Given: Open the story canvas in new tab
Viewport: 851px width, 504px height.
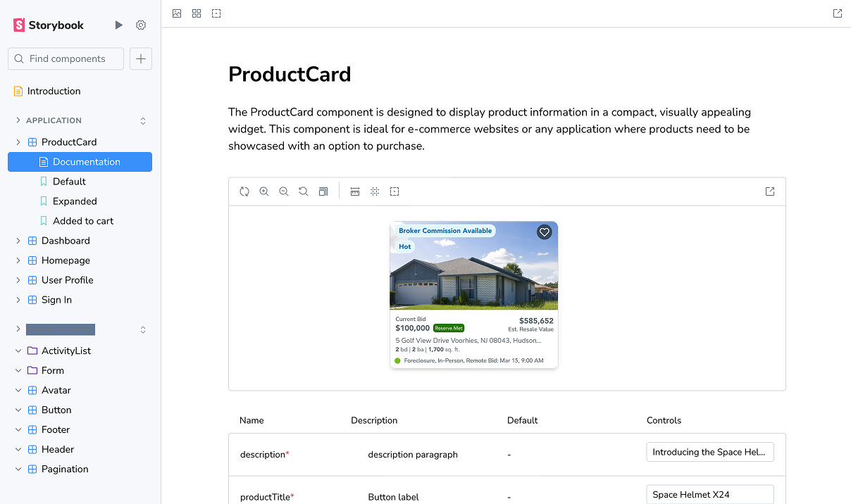Looking at the screenshot, I should pyautogui.click(x=770, y=191).
